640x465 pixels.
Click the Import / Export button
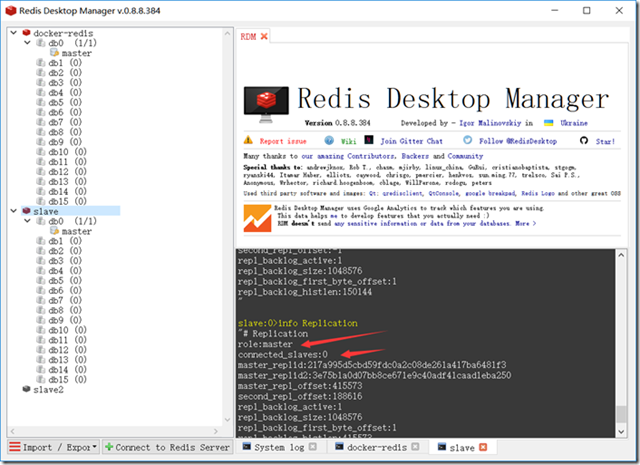53,447
